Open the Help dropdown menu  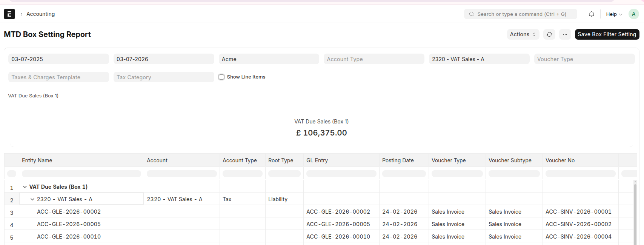pyautogui.click(x=614, y=14)
